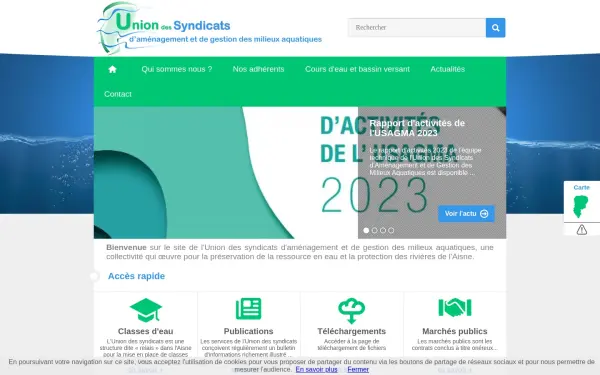
Task: Select the second carousel slide dot
Action: click(x=375, y=230)
